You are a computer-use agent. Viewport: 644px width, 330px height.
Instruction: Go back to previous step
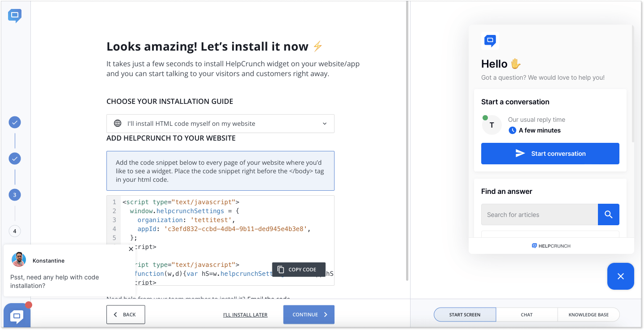coord(126,314)
